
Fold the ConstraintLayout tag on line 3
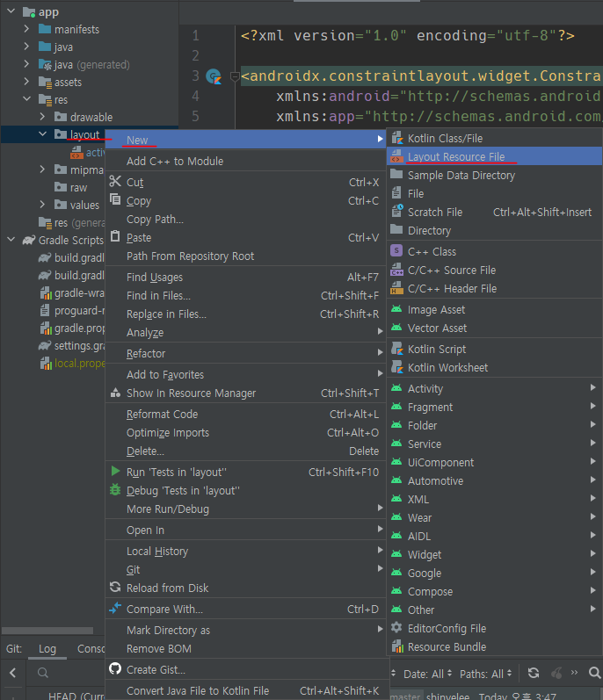[234, 76]
